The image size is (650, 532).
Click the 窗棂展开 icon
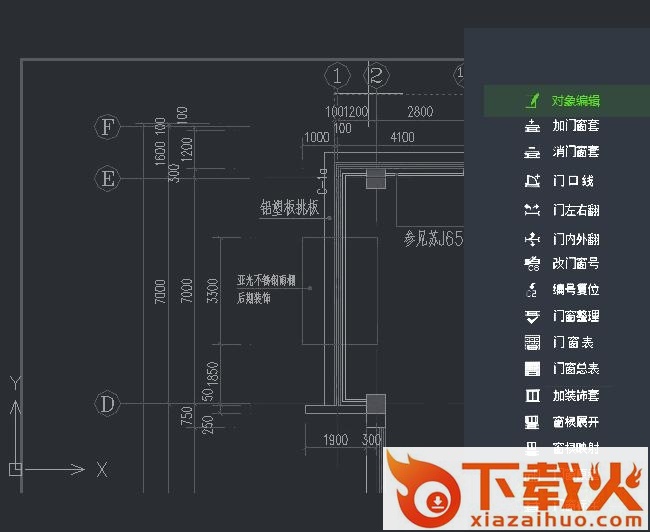(532, 422)
